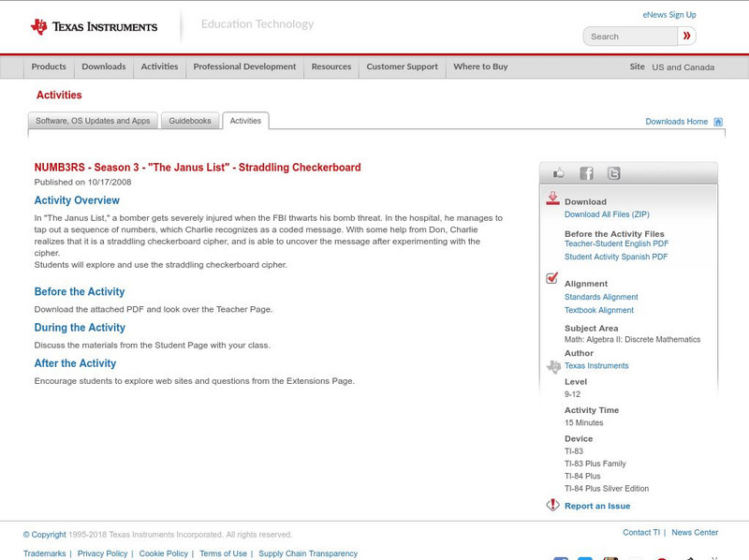This screenshot has height=560, width=749.
Task: Switch to the Guidebooks tab
Action: click(190, 121)
